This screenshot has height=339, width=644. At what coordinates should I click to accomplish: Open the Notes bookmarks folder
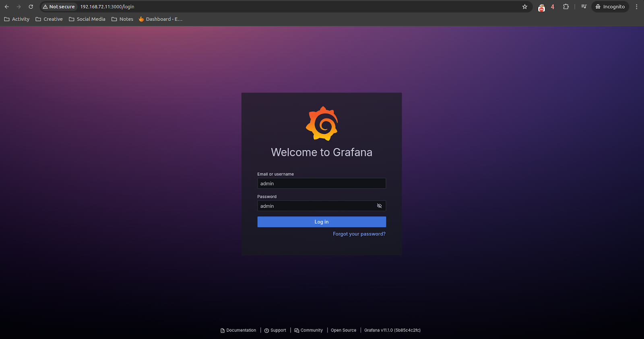point(122,19)
